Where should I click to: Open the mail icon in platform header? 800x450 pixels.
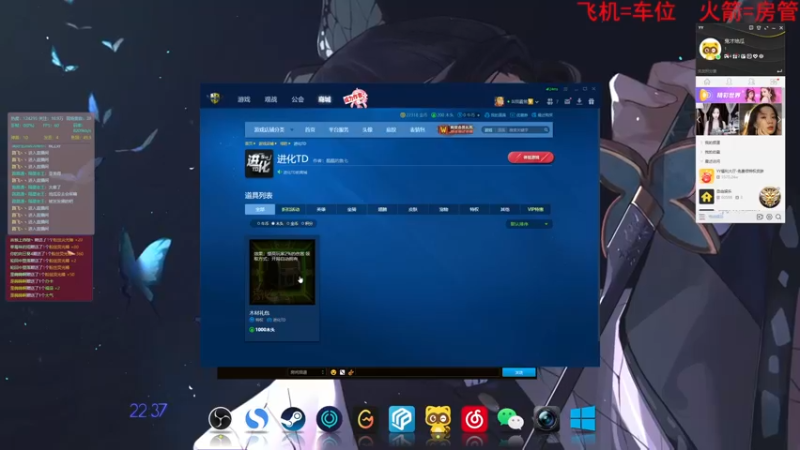pos(567,102)
